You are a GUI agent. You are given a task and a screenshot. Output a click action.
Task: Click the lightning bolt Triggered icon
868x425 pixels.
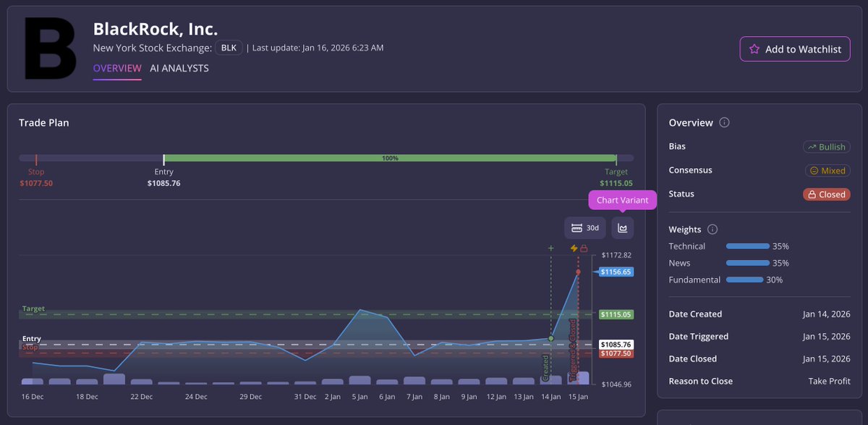coord(574,248)
